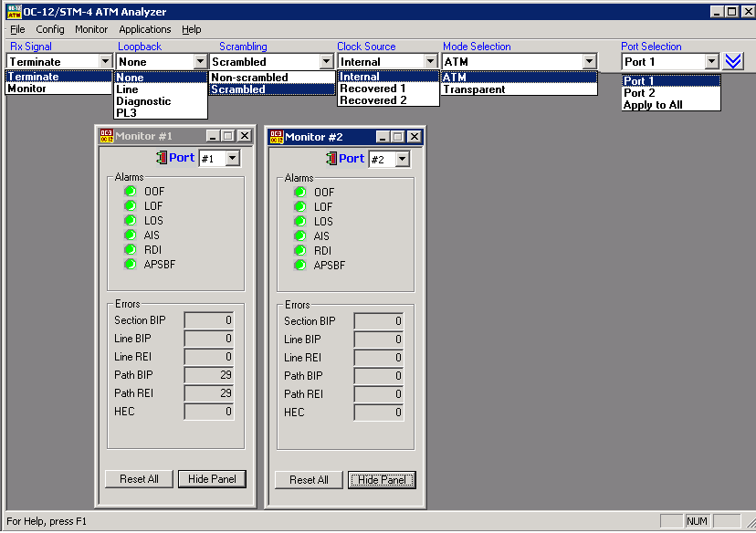Image resolution: width=756 pixels, height=533 pixels.
Task: Click the NUM indicator in the status bar
Action: [697, 521]
